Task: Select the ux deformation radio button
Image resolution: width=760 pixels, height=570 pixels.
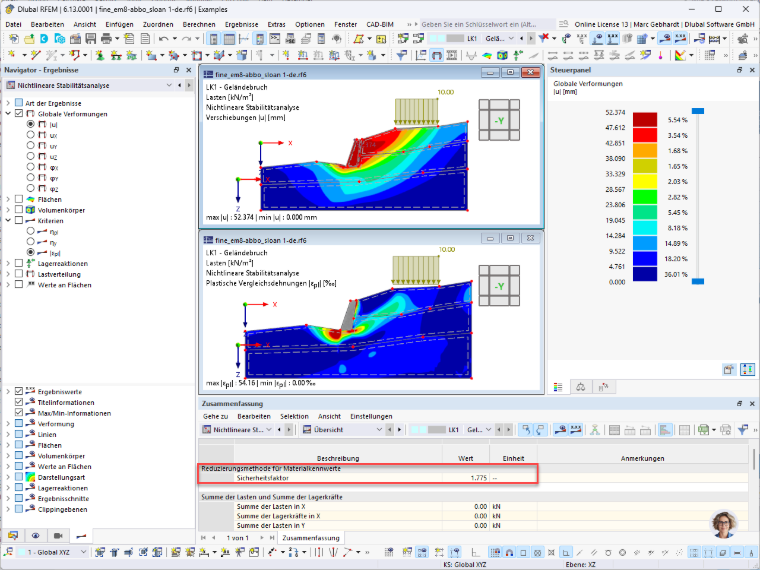Action: point(31,135)
